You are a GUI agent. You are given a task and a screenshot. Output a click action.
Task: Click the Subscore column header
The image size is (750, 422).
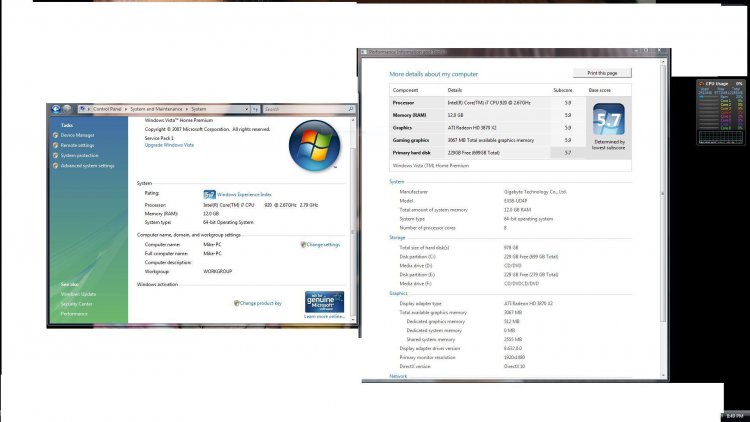pos(563,90)
